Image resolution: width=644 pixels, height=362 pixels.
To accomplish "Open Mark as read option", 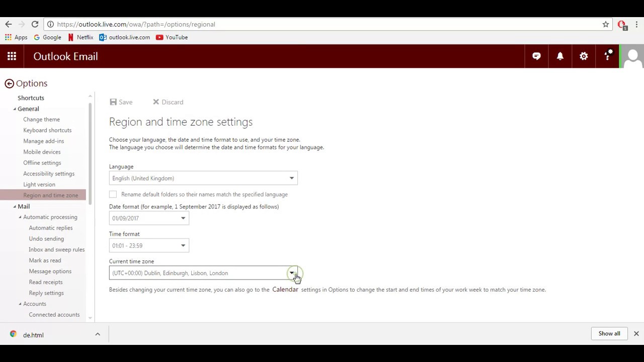I will tap(45, 260).
